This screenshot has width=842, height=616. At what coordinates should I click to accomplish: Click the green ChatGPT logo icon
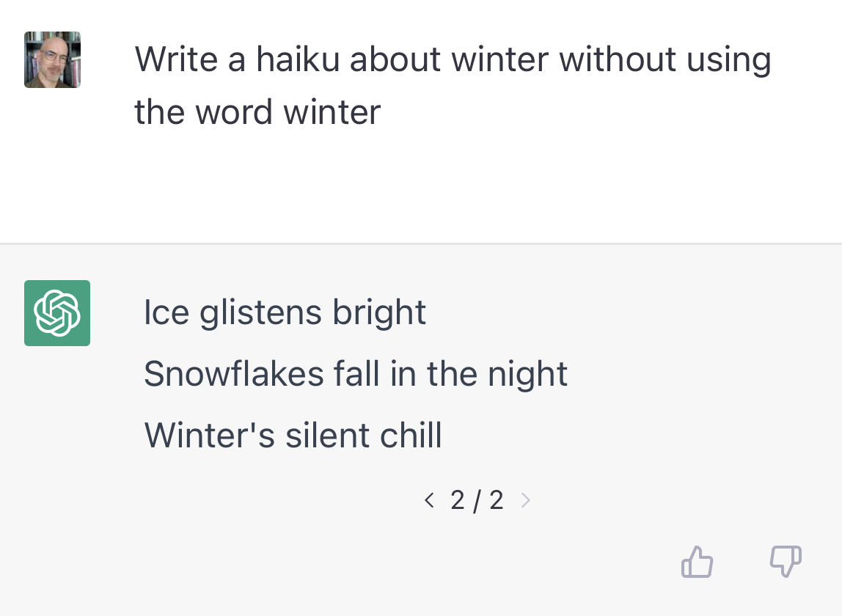click(57, 313)
